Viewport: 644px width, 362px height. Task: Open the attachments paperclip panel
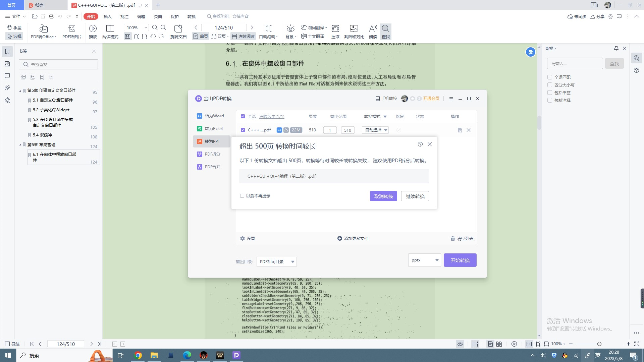[x=7, y=88]
